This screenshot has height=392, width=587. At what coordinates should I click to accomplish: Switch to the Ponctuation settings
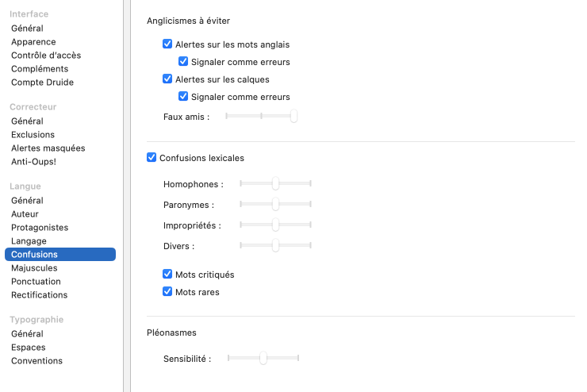[x=36, y=282]
